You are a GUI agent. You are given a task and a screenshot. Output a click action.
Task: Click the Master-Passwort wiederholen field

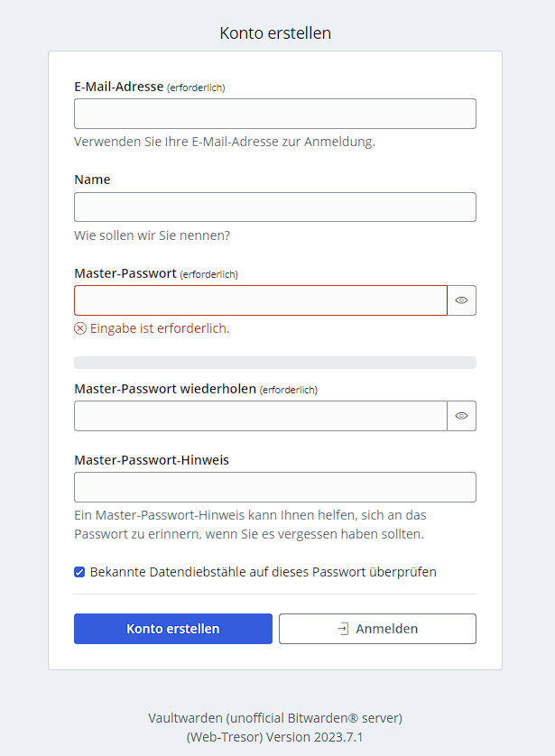pos(260,416)
